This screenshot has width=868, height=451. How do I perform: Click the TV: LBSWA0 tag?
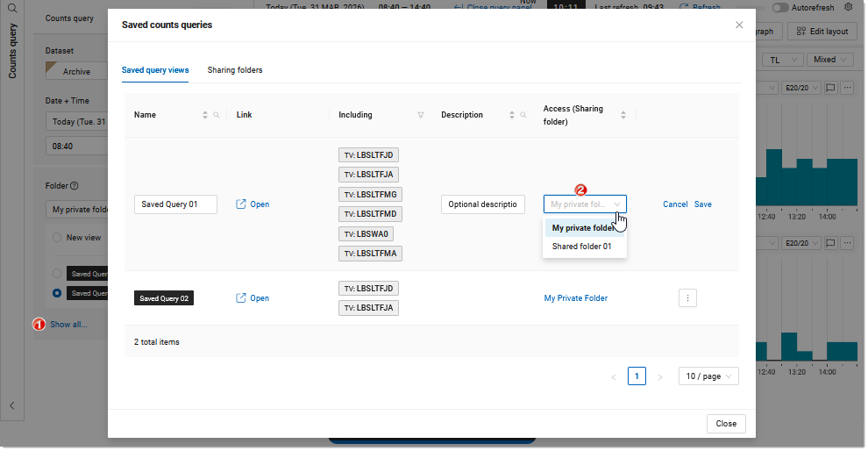(x=366, y=233)
